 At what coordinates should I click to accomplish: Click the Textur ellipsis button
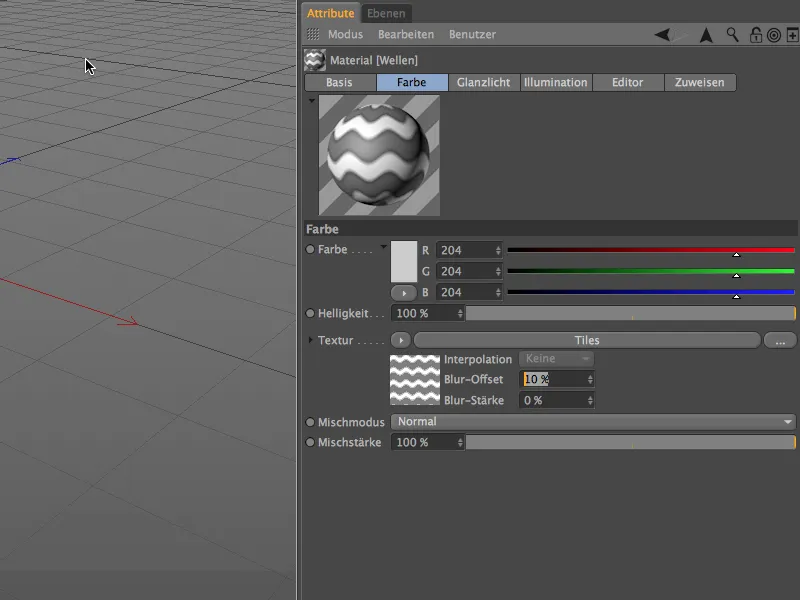tap(780, 340)
